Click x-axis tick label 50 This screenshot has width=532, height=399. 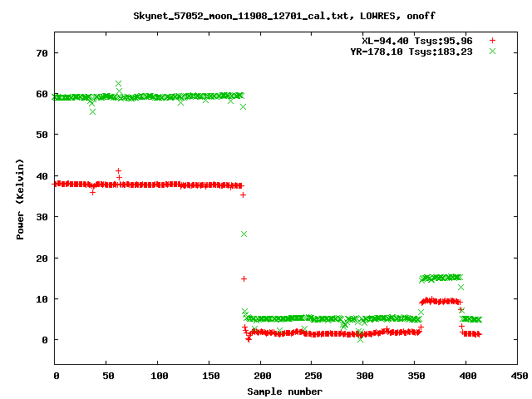tap(109, 376)
